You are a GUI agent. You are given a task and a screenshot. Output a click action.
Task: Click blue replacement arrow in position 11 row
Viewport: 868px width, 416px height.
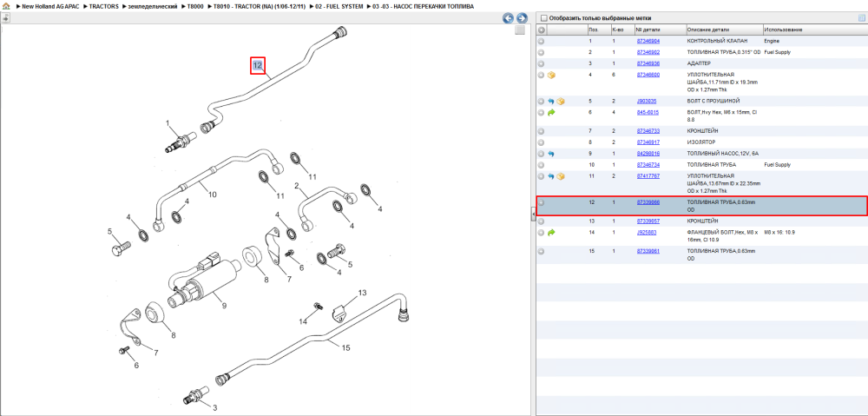point(551,176)
